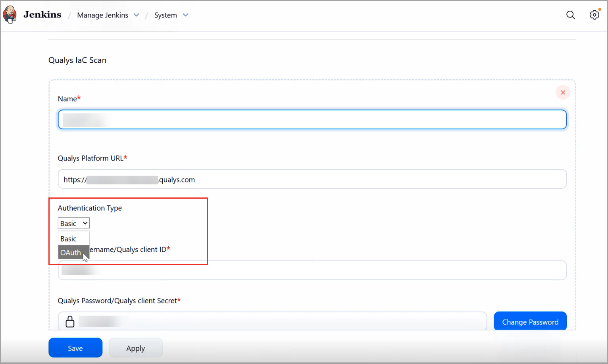Go to Jenkins home via the title link
608x364 pixels.
(42, 15)
